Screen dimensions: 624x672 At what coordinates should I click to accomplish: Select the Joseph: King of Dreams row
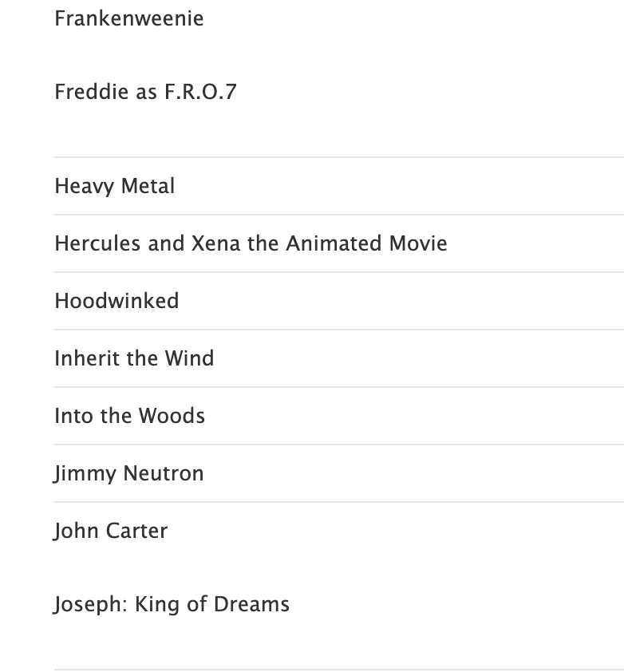pyautogui.click(x=172, y=604)
